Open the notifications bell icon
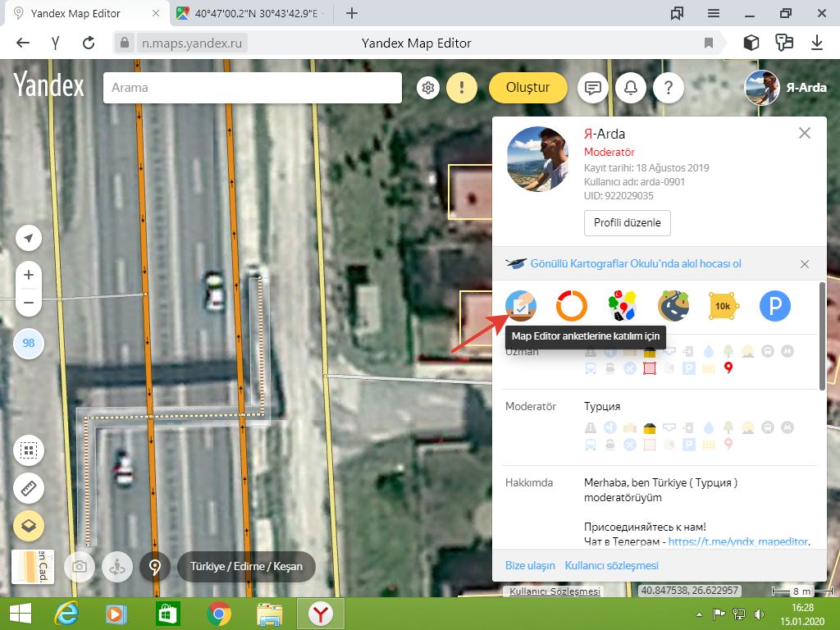Viewport: 840px width, 630px height. (x=631, y=87)
